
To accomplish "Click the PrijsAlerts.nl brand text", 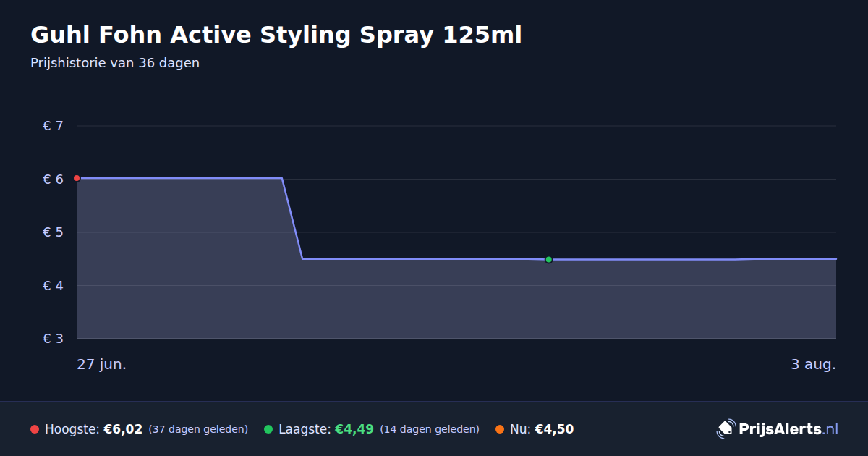I will coord(788,428).
